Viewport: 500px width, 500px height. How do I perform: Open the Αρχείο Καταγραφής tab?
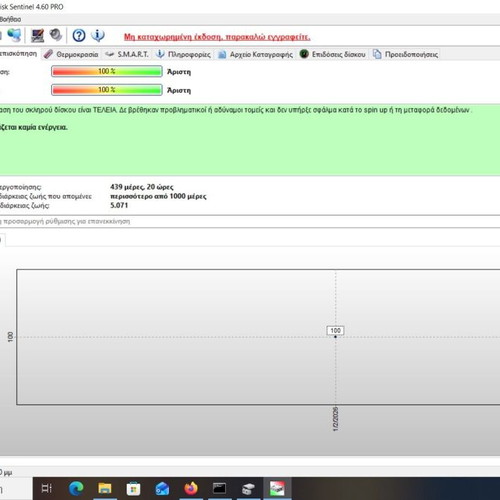(x=256, y=54)
